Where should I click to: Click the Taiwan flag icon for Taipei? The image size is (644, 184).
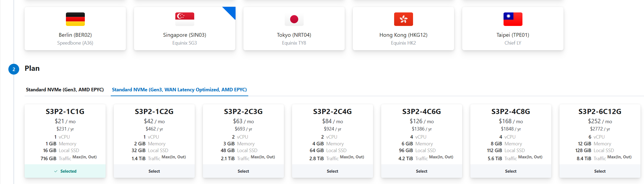(513, 19)
